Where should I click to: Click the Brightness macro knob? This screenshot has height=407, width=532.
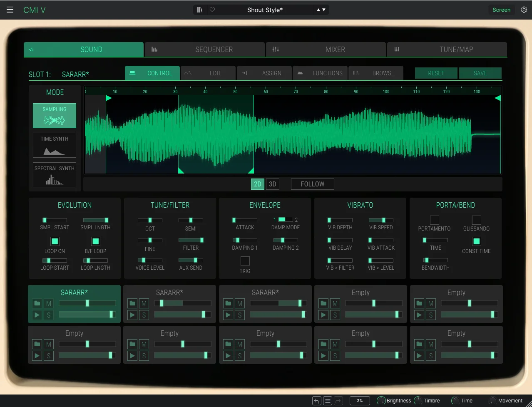381,401
